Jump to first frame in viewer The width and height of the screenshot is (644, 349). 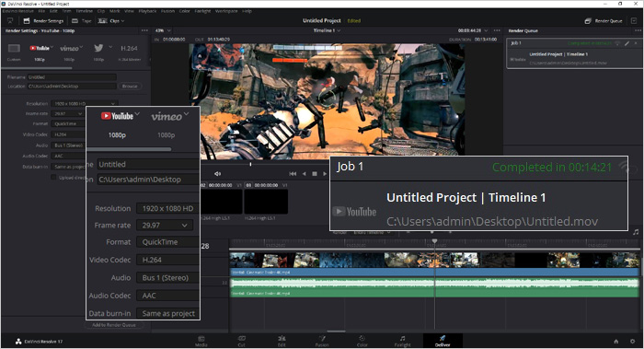pyautogui.click(x=293, y=174)
